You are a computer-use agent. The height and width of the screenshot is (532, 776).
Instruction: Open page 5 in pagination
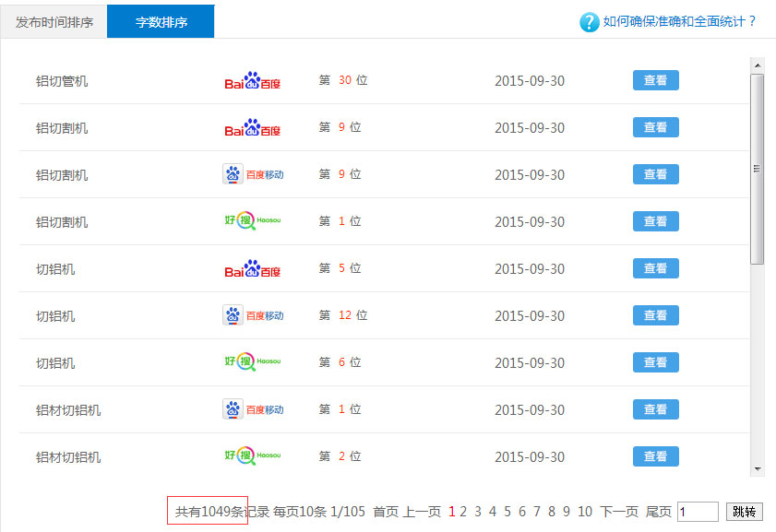[507, 512]
